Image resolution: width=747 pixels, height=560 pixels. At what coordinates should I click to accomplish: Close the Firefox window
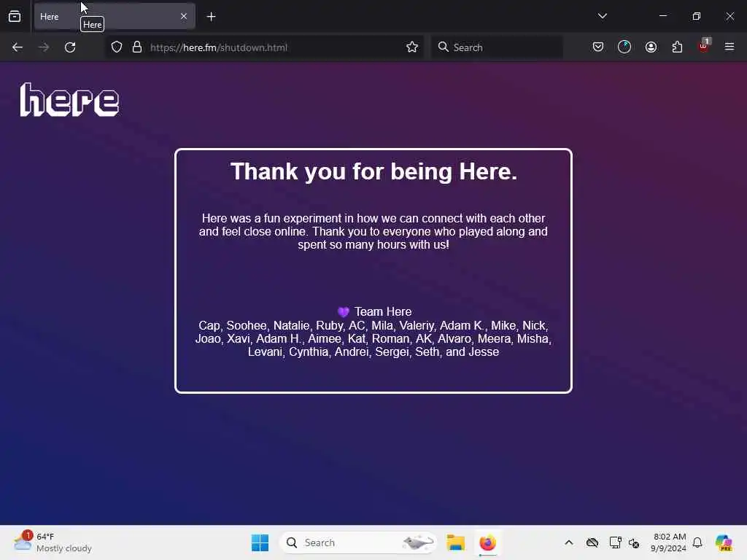coord(729,16)
